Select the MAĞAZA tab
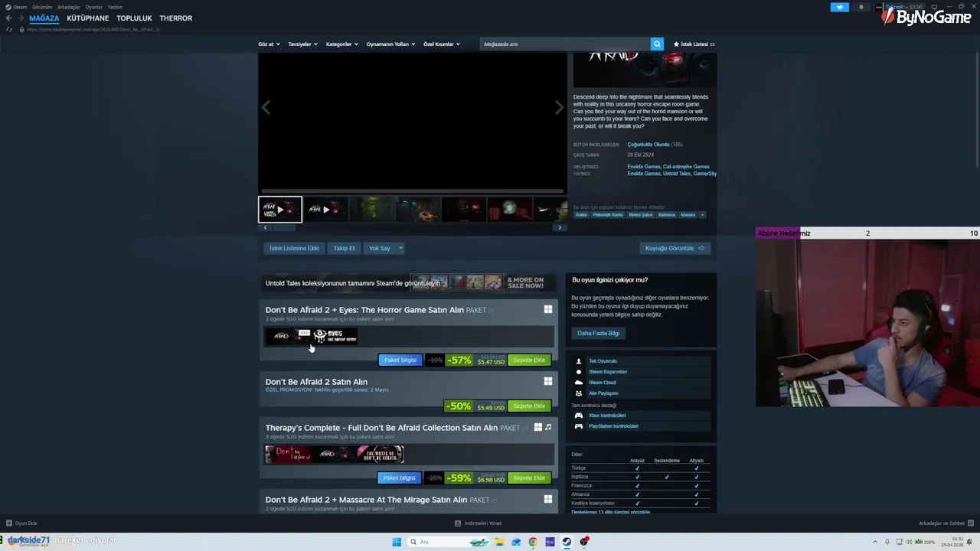980x551 pixels. click(44, 18)
